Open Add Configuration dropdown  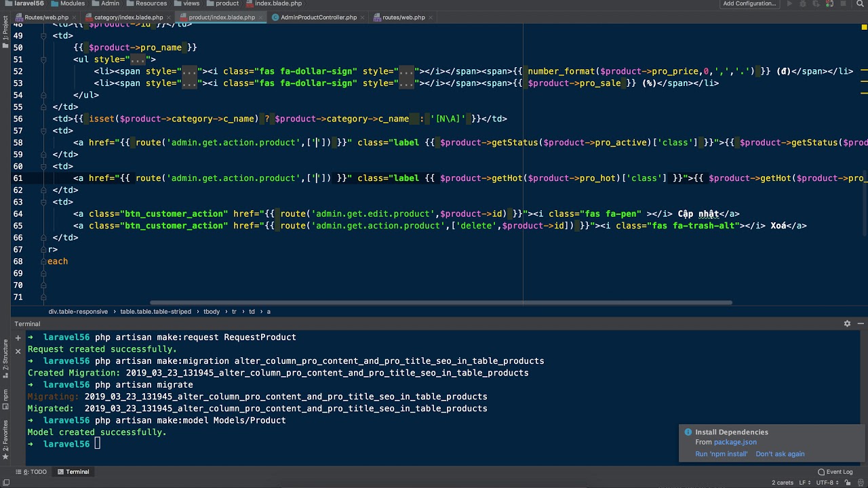[749, 4]
